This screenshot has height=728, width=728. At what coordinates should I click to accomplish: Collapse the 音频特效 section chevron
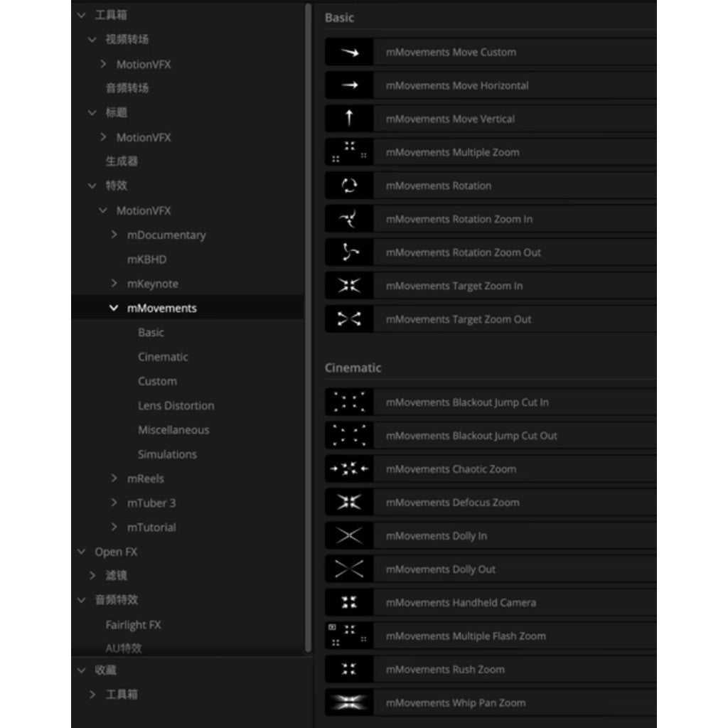(82, 600)
